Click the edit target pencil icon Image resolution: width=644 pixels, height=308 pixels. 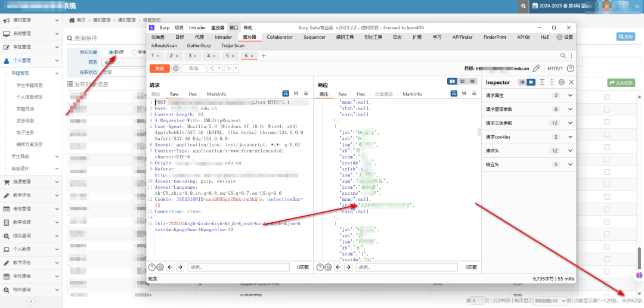click(x=537, y=69)
